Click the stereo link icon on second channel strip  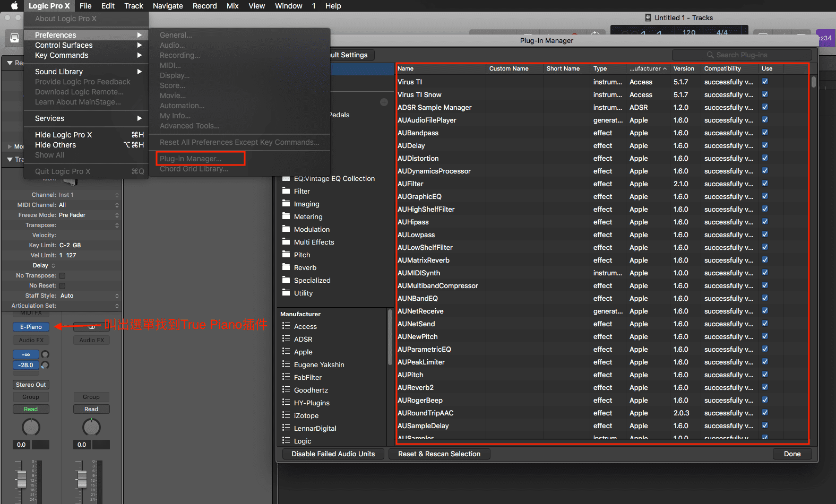point(91,327)
